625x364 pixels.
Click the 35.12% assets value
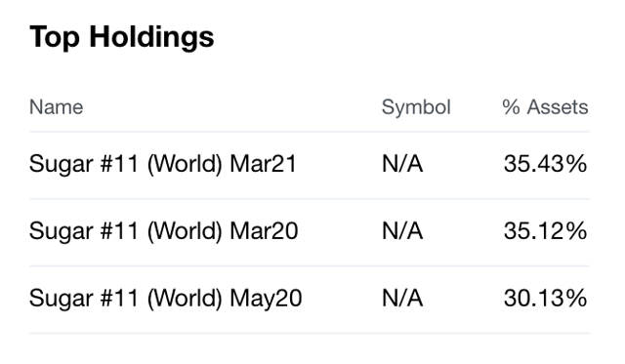[545, 231]
